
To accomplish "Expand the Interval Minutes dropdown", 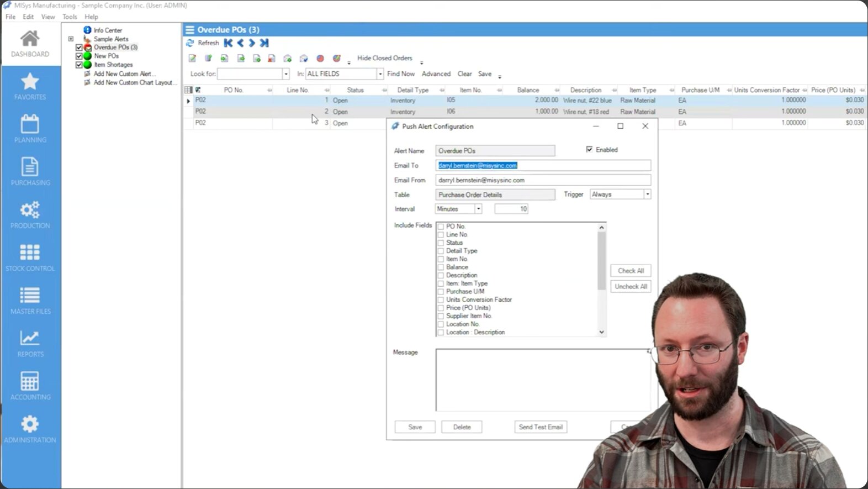I will [478, 209].
